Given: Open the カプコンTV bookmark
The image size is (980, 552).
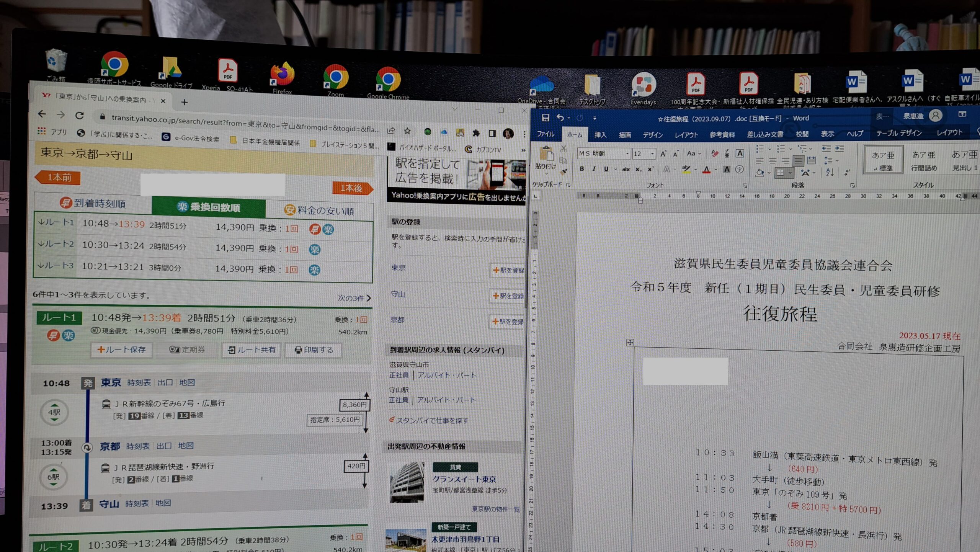Looking at the screenshot, I should (x=483, y=150).
